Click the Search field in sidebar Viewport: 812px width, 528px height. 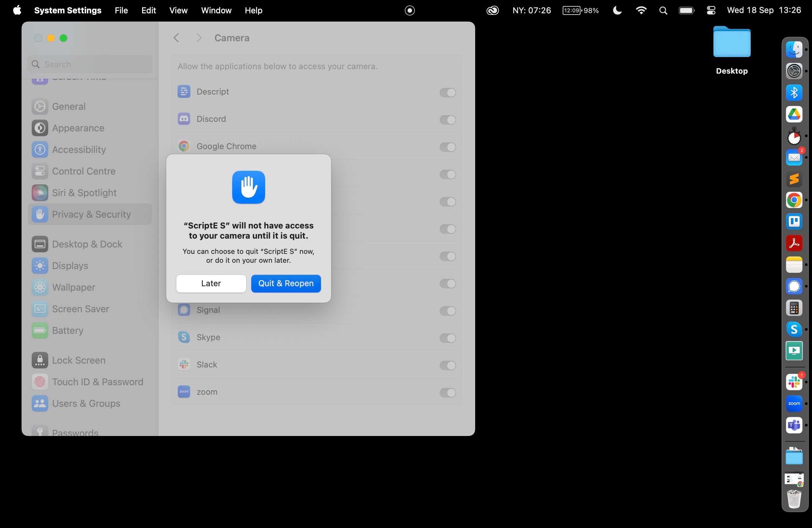(x=90, y=64)
